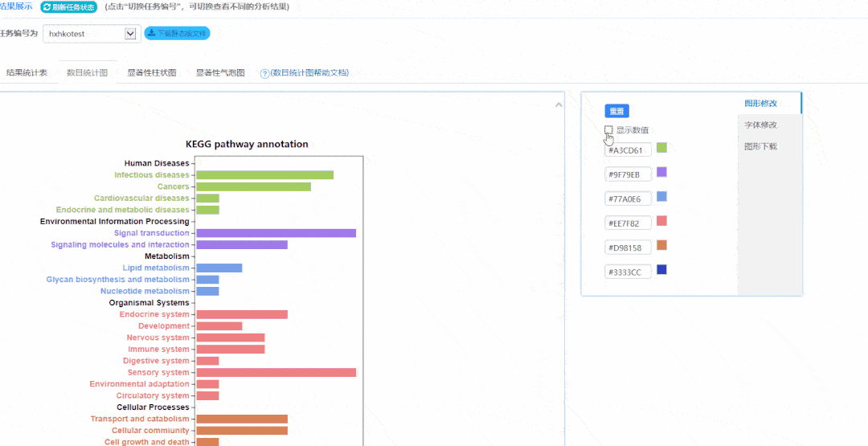This screenshot has width=868, height=446.
Task: Click the green #A3CD61 color swatch
Action: click(x=661, y=148)
